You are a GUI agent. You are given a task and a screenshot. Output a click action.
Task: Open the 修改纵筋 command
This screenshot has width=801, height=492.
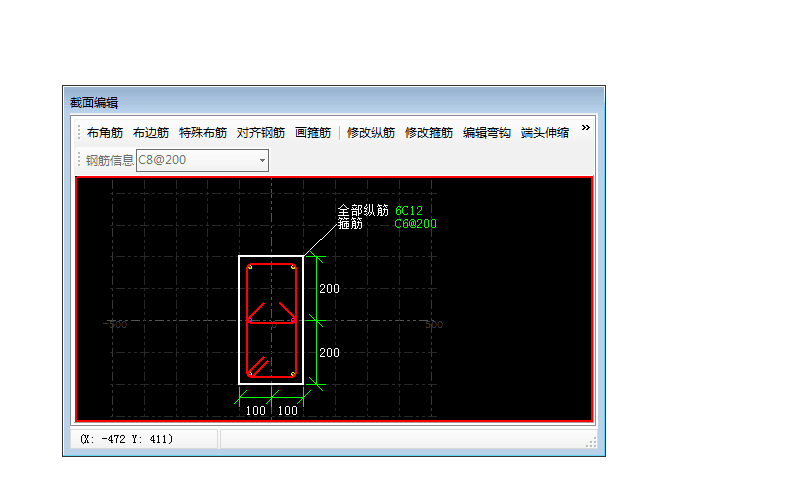pyautogui.click(x=371, y=133)
